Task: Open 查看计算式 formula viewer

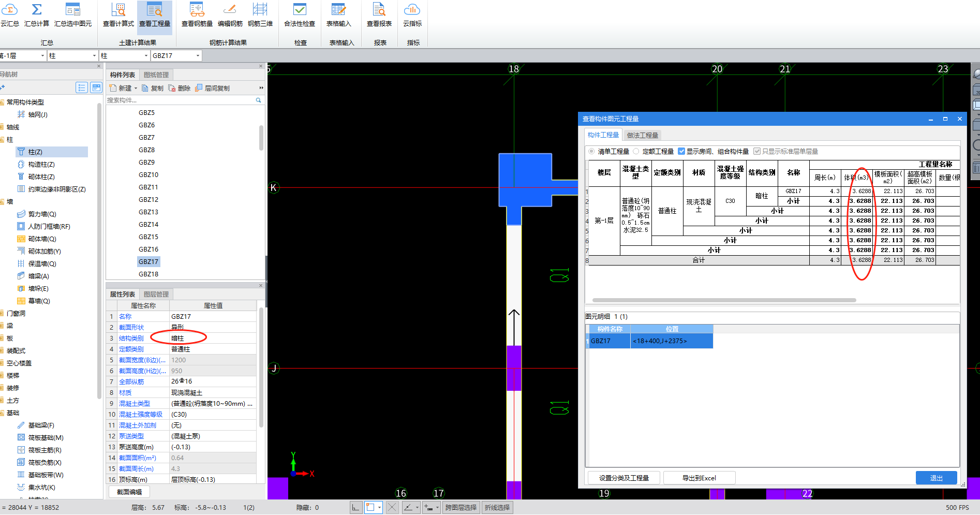Action: click(118, 14)
